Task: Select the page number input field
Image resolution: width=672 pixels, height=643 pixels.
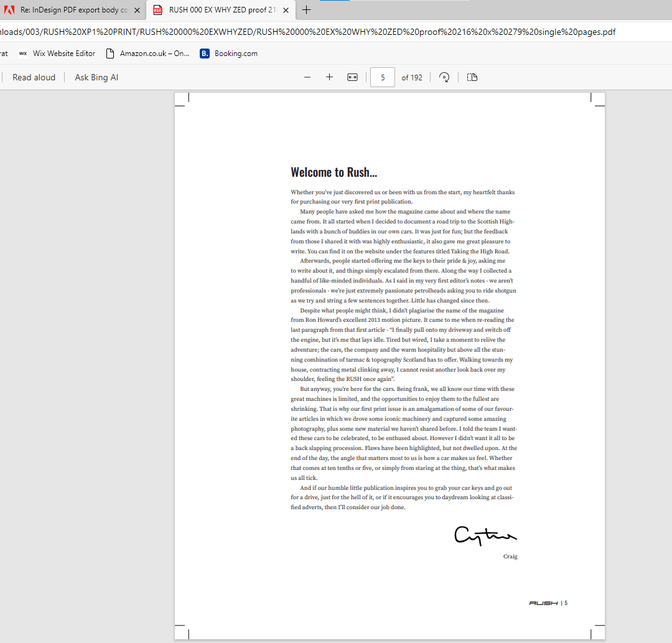Action: [382, 77]
